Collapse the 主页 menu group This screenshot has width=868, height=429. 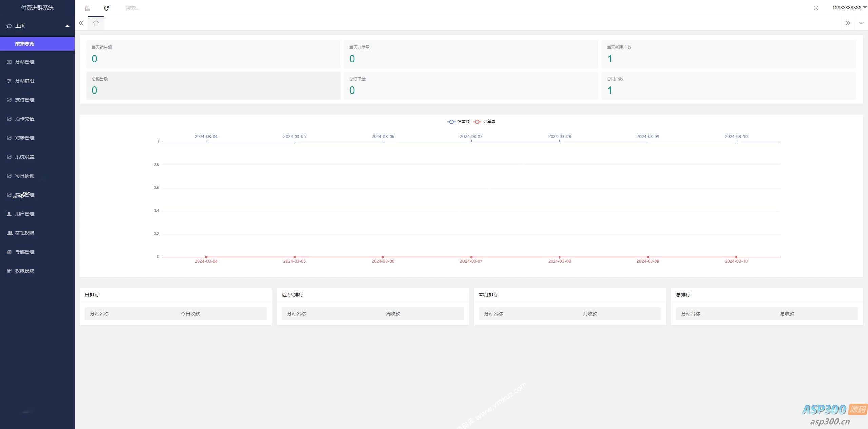[x=37, y=26]
